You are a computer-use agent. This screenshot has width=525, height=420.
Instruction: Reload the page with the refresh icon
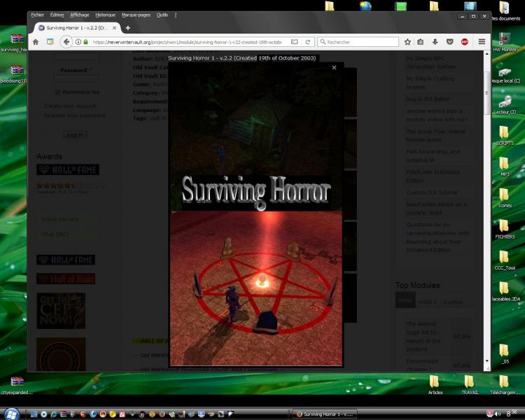tap(308, 42)
